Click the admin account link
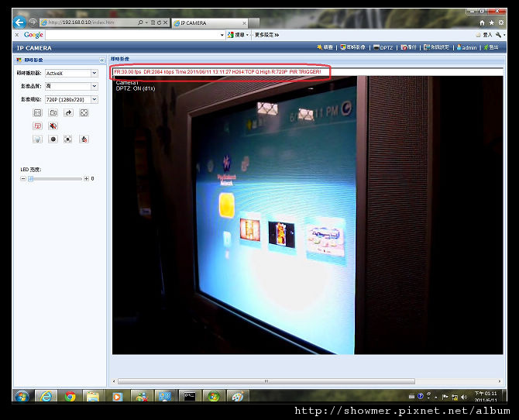 tap(466, 48)
